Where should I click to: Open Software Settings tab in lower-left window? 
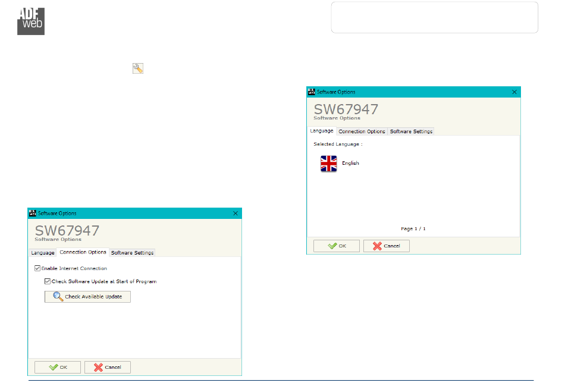132,253
